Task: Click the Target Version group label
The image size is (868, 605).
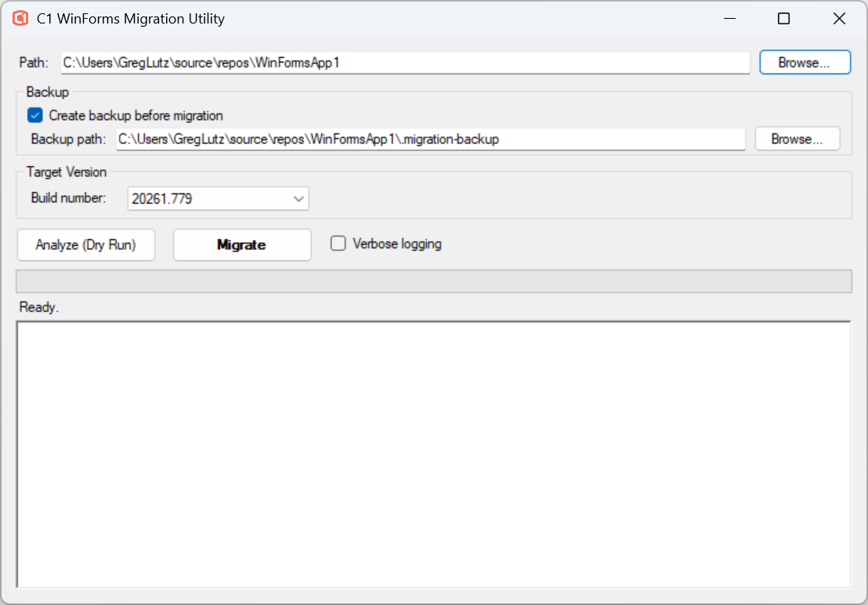Action: 67,172
